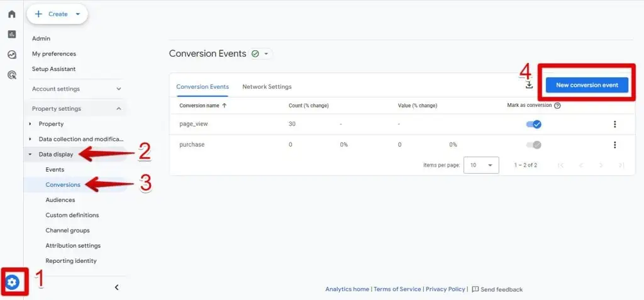This screenshot has width=644, height=300.
Task: Open the Advertising target icon
Action: click(12, 75)
